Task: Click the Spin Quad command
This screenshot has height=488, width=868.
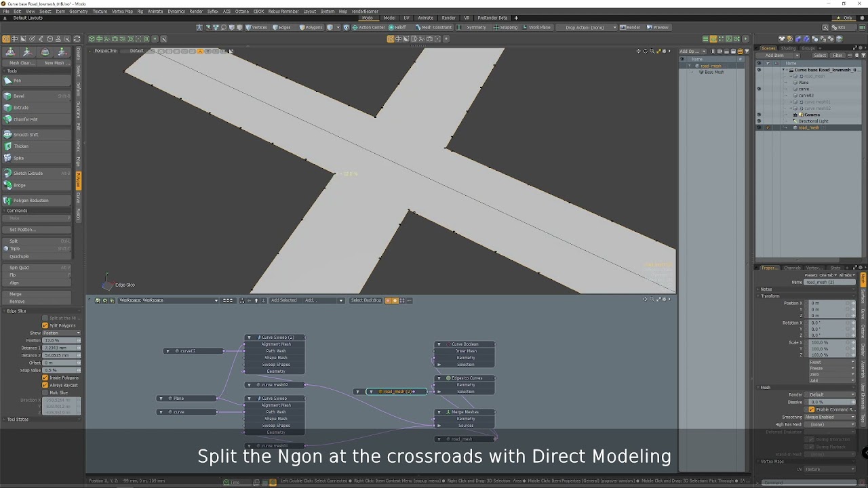Action: click(37, 268)
